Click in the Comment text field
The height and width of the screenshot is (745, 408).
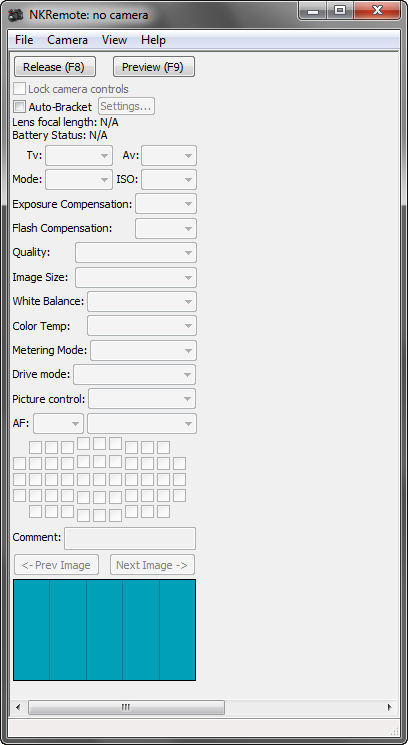(130, 538)
